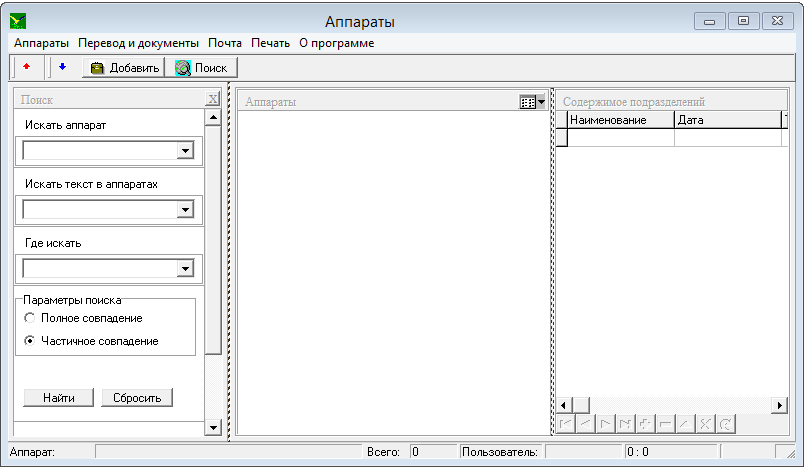Image resolution: width=808 pixels, height=468 pixels.
Task: Click the insert record plus icon
Action: [x=645, y=424]
